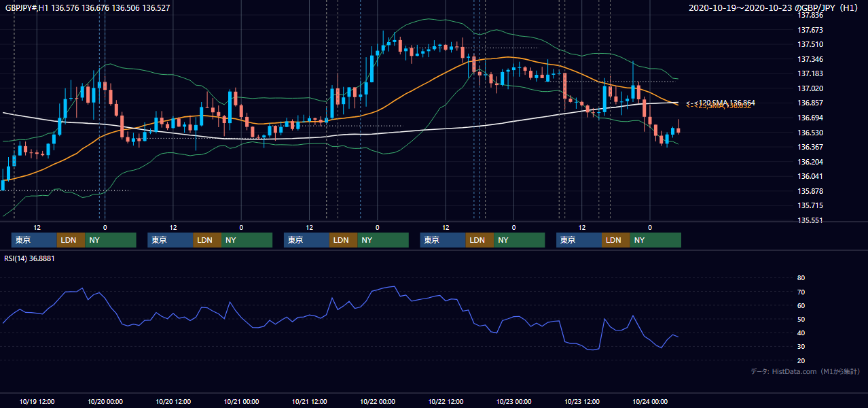Click the RSI axis value 30
The height and width of the screenshot is (408, 868).
(801, 346)
